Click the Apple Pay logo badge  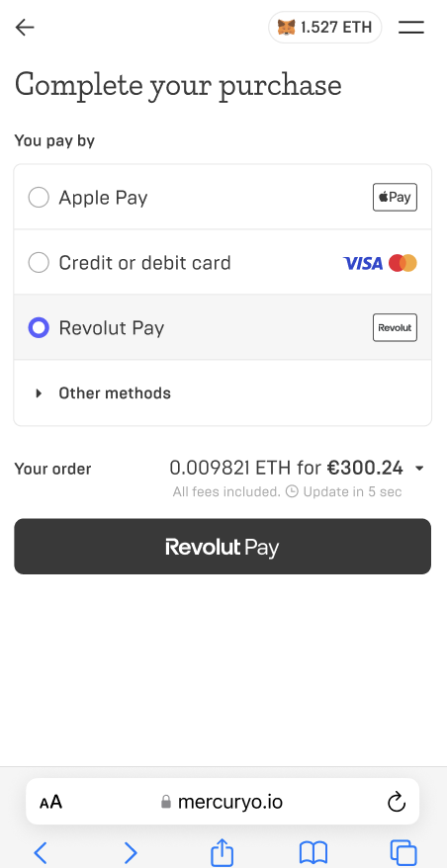pos(395,197)
